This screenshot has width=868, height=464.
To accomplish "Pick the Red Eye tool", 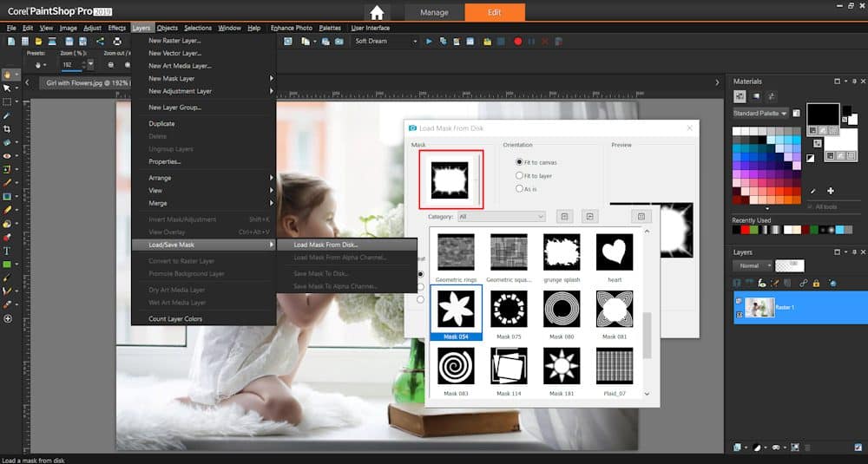I will [x=8, y=156].
